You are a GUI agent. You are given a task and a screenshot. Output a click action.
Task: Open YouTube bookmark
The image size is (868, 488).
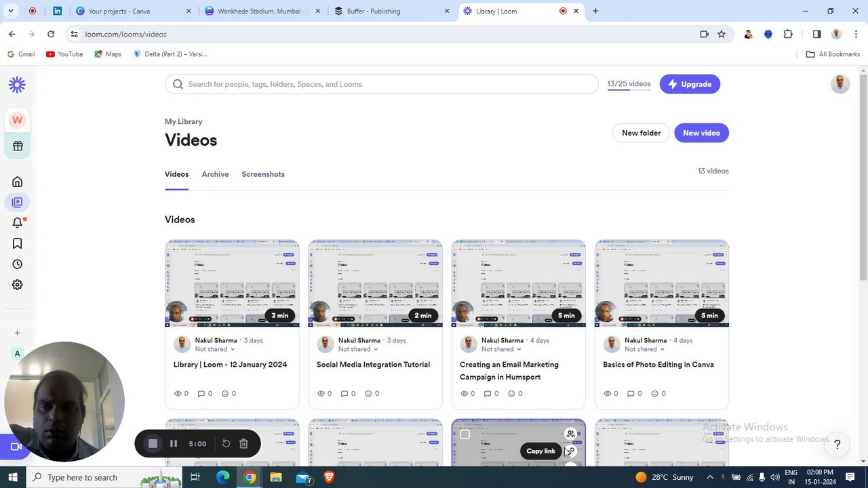point(64,54)
